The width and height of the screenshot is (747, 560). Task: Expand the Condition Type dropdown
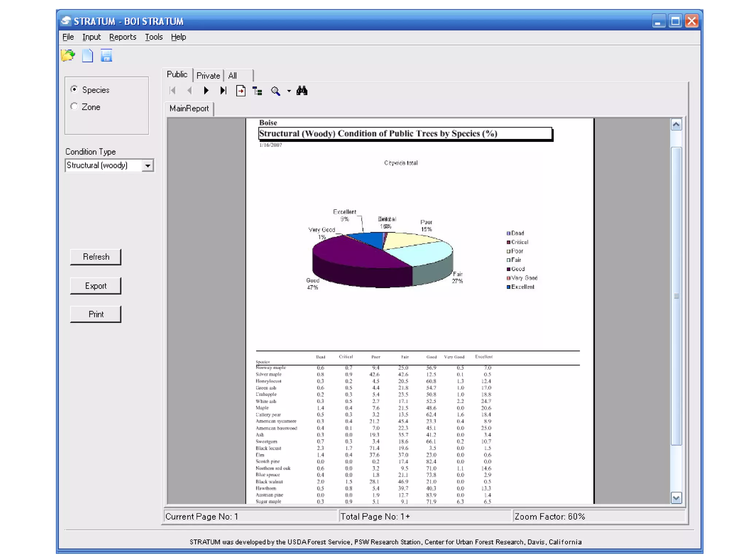tap(147, 166)
